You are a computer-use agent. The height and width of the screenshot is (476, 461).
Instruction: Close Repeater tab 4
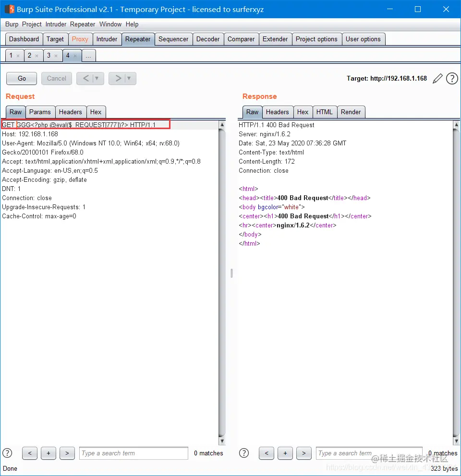click(75, 56)
